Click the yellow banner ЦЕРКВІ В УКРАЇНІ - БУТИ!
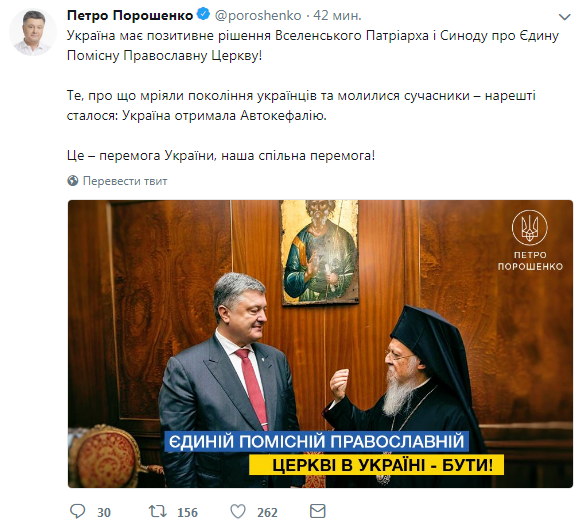The height and width of the screenshot is (526, 582). 376,465
